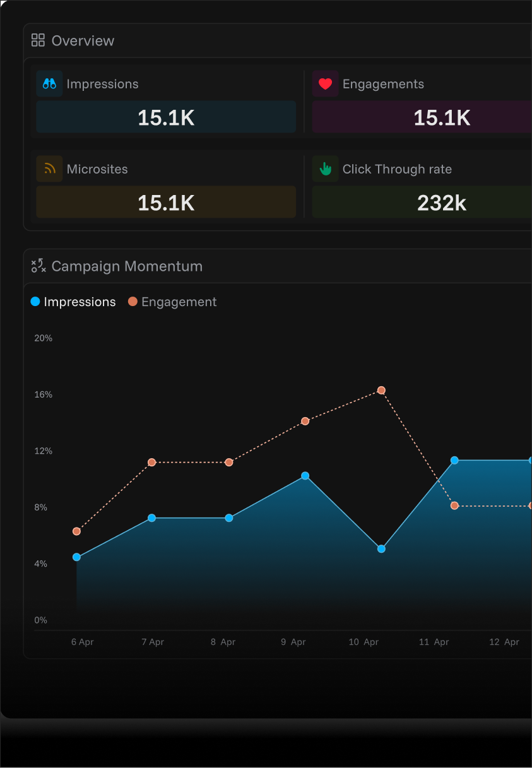532x768 pixels.
Task: Click the Impressions metric label
Action: click(x=102, y=84)
